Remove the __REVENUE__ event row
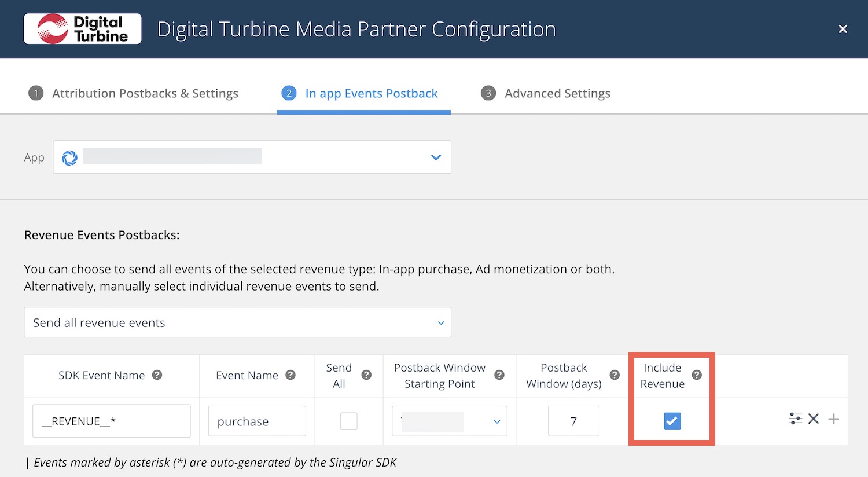868x477 pixels. click(x=814, y=419)
